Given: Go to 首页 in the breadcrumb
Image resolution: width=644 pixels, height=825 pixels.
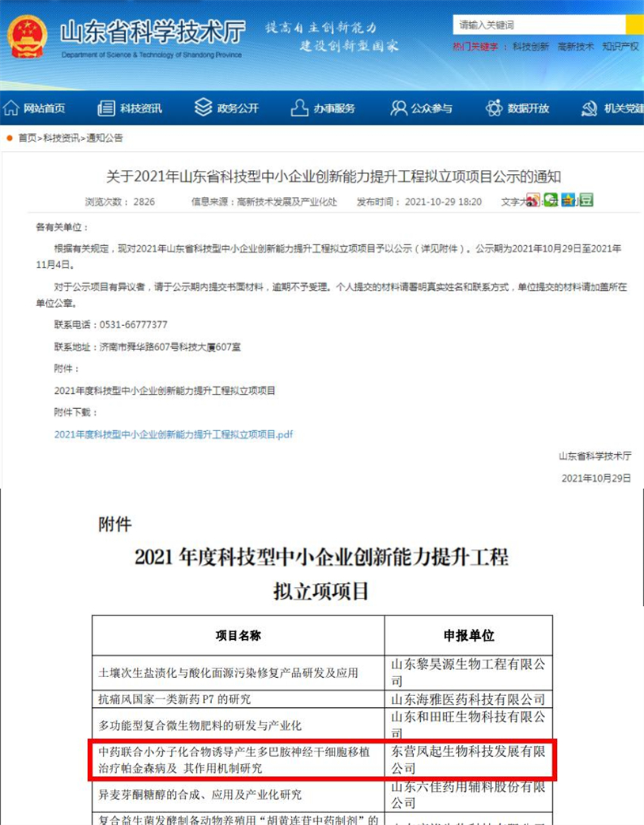Looking at the screenshot, I should click(28, 138).
